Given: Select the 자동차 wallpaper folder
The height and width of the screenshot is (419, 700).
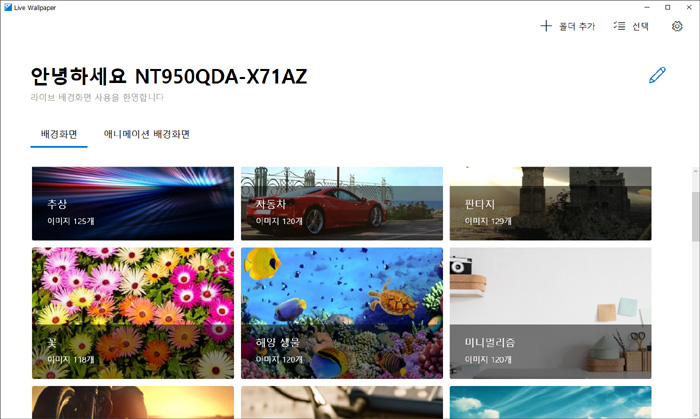Looking at the screenshot, I should (341, 203).
